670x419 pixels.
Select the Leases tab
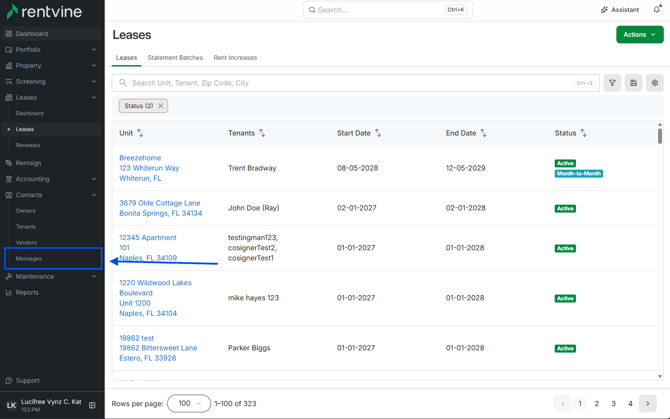pyautogui.click(x=126, y=58)
